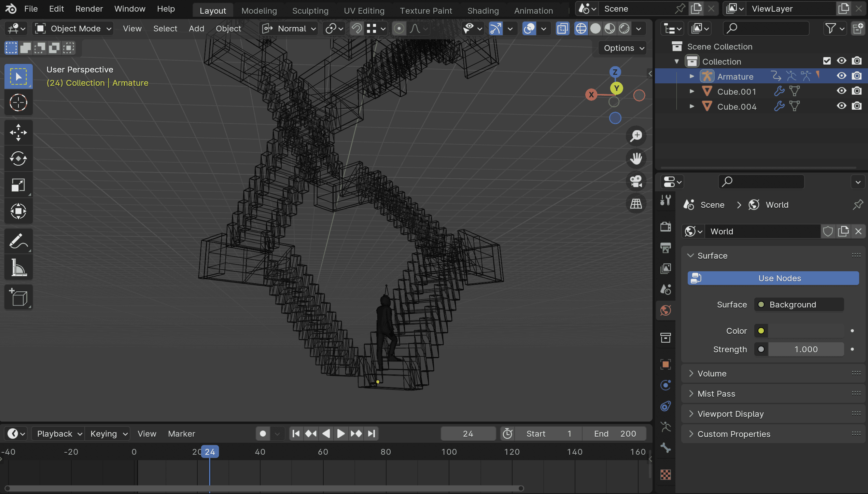Uncheck the Collection exclude checkbox
Viewport: 868px width, 494px height.
point(827,61)
